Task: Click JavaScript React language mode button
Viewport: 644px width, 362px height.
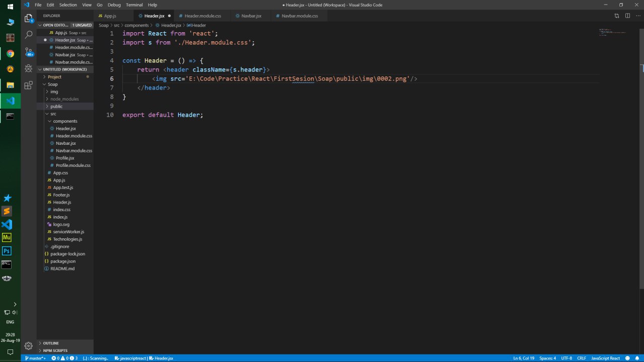Action: coord(605,358)
